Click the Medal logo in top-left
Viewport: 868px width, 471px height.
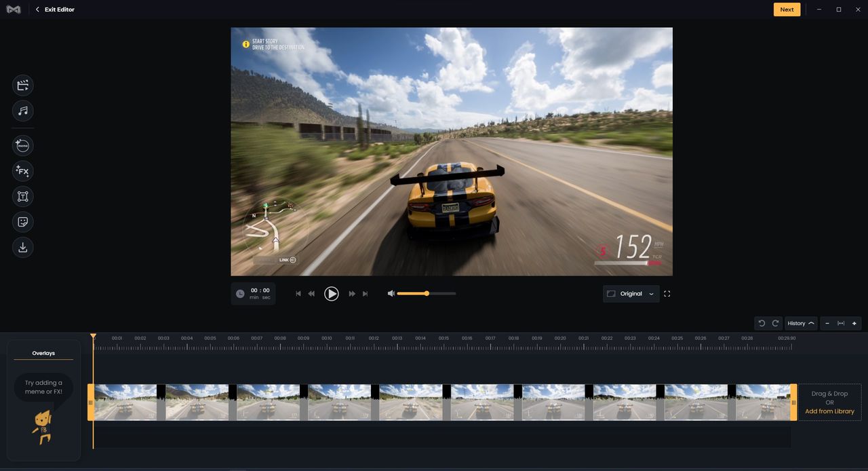point(14,10)
